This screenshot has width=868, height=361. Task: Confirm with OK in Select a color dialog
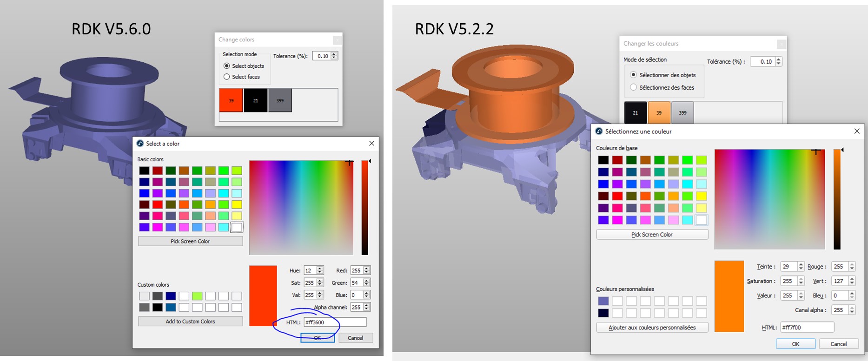coord(318,338)
